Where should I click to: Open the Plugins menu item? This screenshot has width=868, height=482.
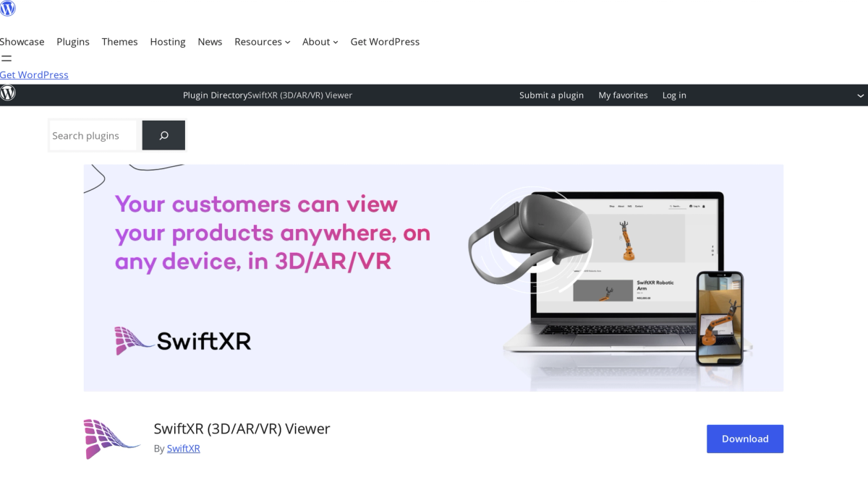pos(73,42)
